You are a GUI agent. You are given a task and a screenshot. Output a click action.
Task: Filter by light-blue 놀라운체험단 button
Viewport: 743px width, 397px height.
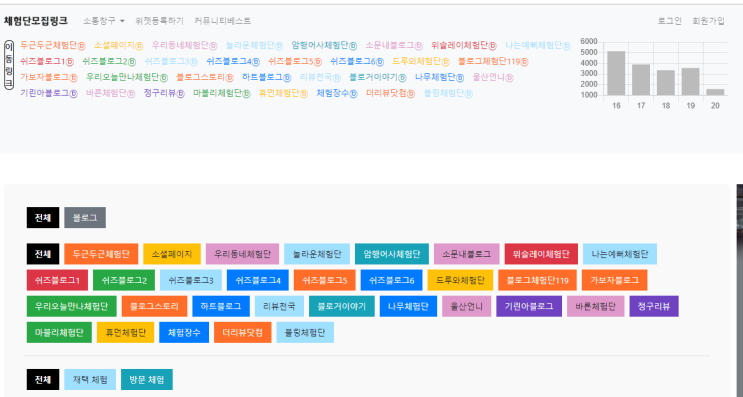[317, 254]
